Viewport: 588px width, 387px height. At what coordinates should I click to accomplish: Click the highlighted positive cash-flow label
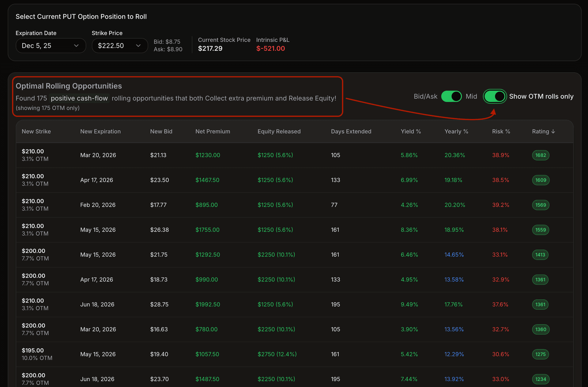pos(79,98)
